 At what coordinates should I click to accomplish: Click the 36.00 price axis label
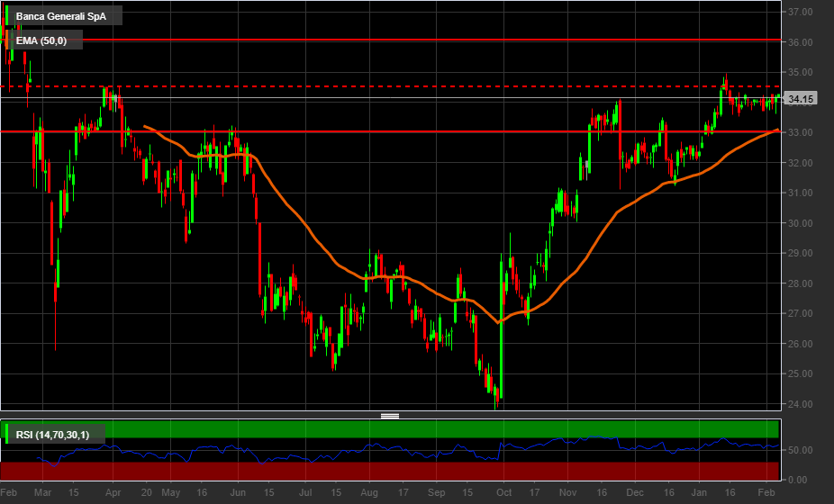[800, 42]
